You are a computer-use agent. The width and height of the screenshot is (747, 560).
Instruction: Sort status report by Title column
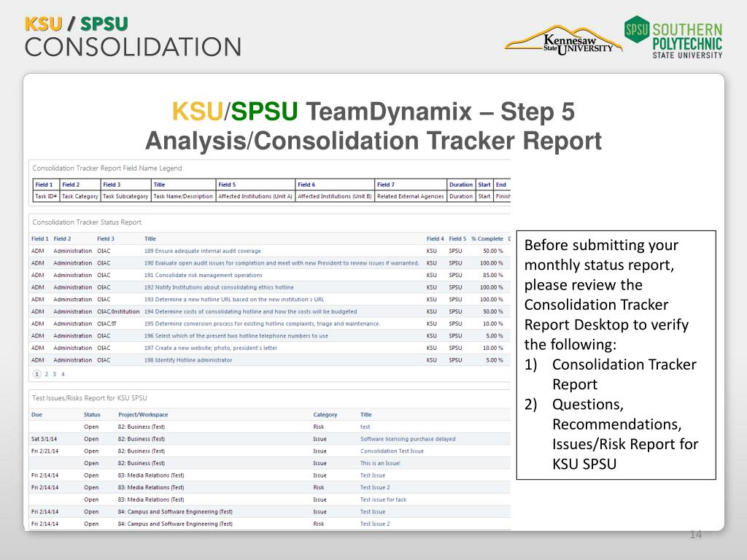(150, 239)
